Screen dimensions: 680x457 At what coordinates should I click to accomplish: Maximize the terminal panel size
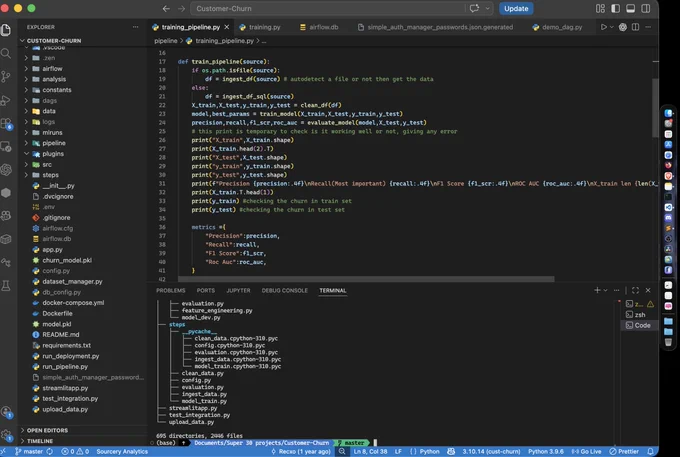pyautogui.click(x=635, y=290)
